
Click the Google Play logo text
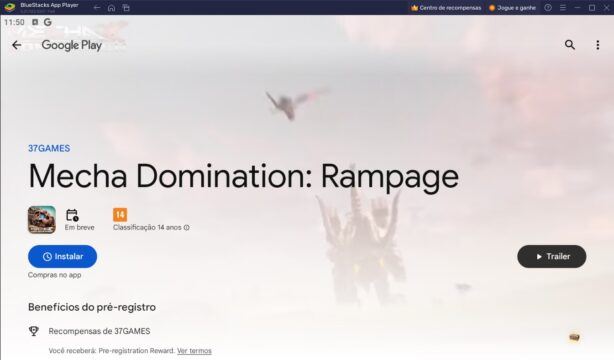(x=72, y=45)
